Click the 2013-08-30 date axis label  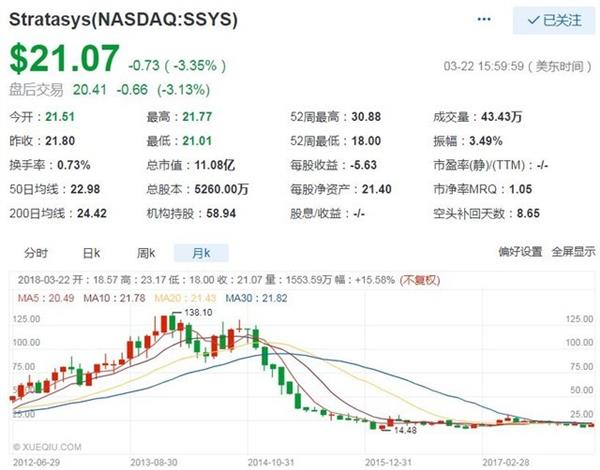click(x=154, y=462)
